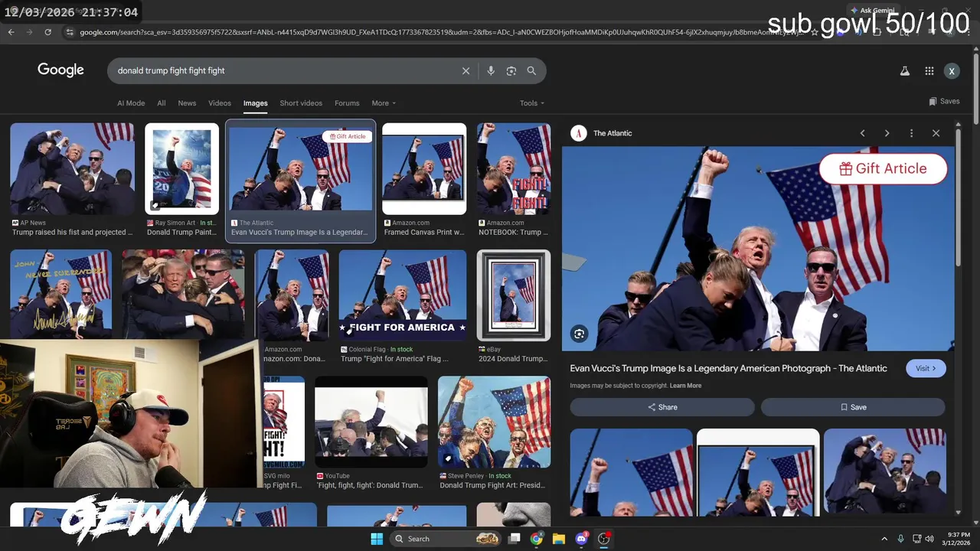Show next image in preview panel
Screen dimensions: 980x551
887,133
